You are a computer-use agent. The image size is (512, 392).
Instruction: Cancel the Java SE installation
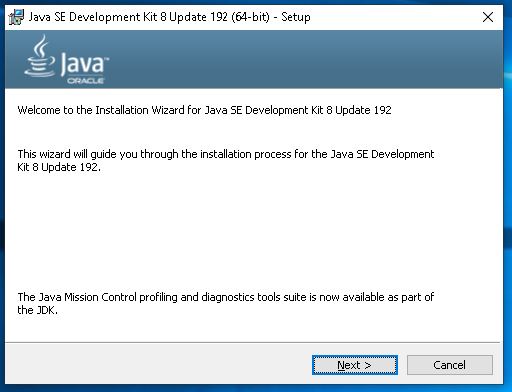coord(450,365)
